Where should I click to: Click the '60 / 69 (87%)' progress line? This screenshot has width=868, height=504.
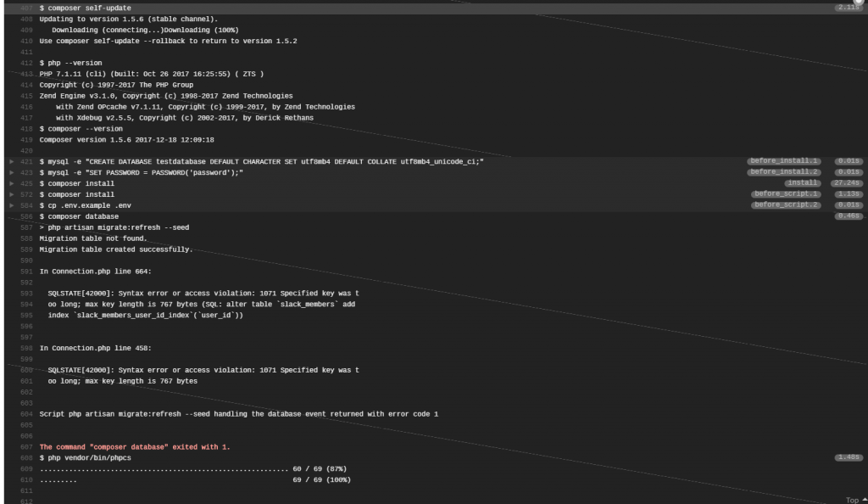(193, 469)
